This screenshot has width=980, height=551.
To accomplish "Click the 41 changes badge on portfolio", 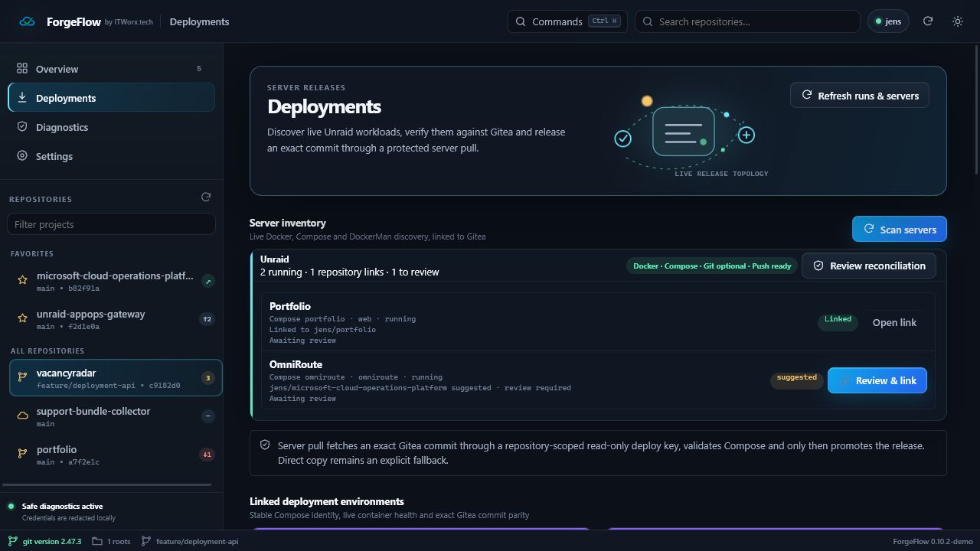I will pos(207,455).
